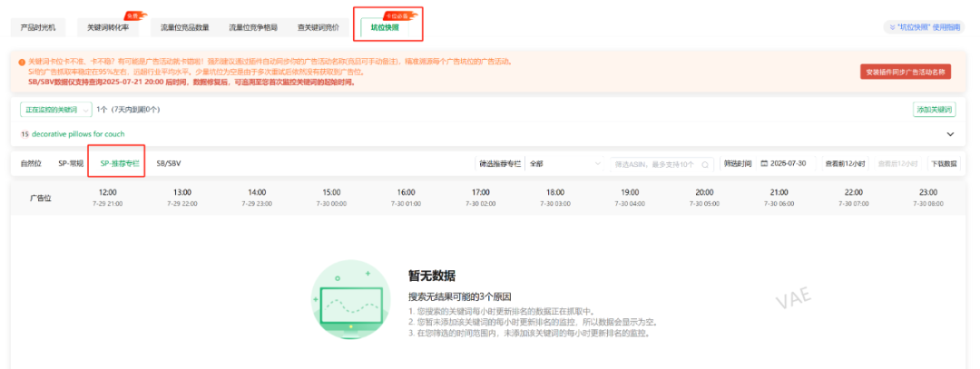Click the 1个 (7天内到期0个) count text

pyautogui.click(x=128, y=110)
